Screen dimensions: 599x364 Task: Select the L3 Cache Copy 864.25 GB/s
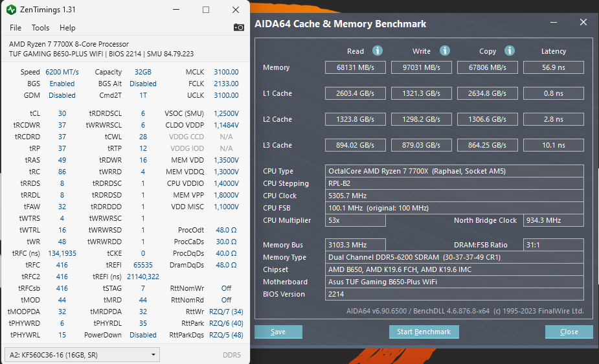coord(488,145)
